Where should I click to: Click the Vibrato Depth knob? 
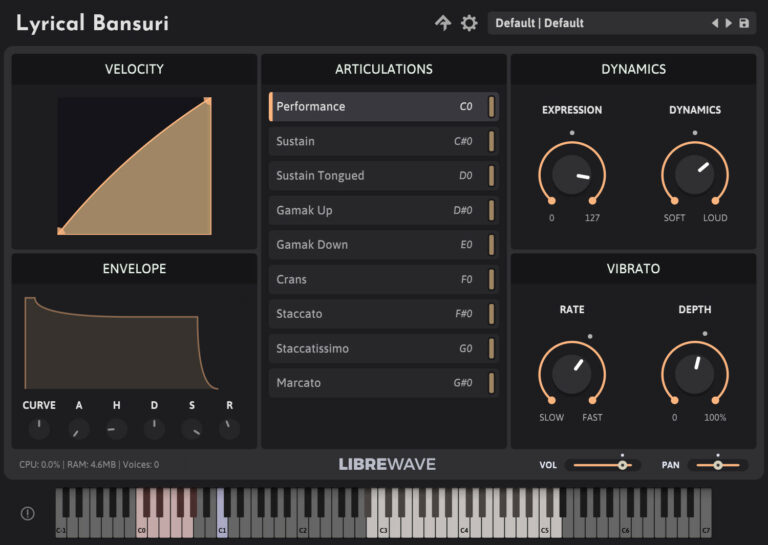click(x=695, y=374)
